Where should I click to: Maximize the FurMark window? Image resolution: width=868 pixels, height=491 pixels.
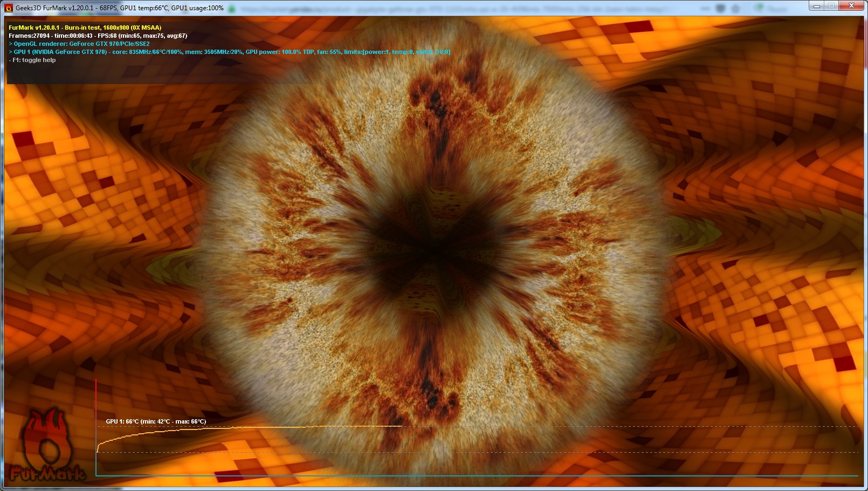point(831,6)
